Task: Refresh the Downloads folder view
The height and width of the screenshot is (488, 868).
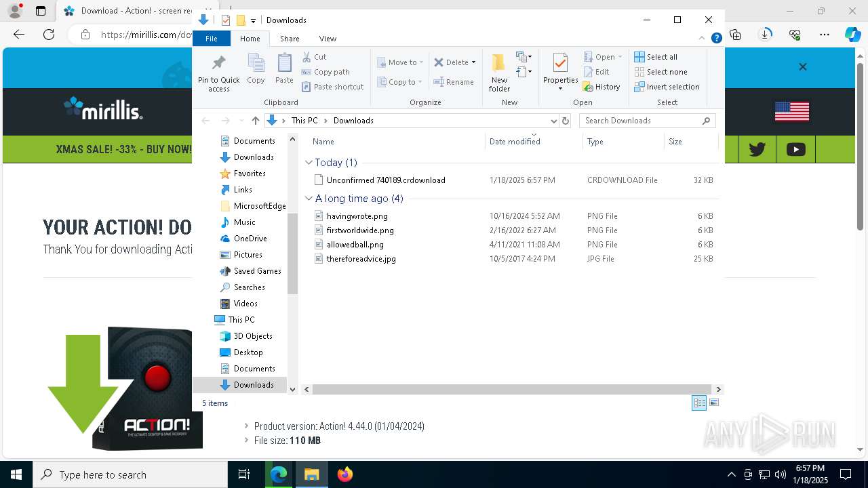Action: click(566, 121)
